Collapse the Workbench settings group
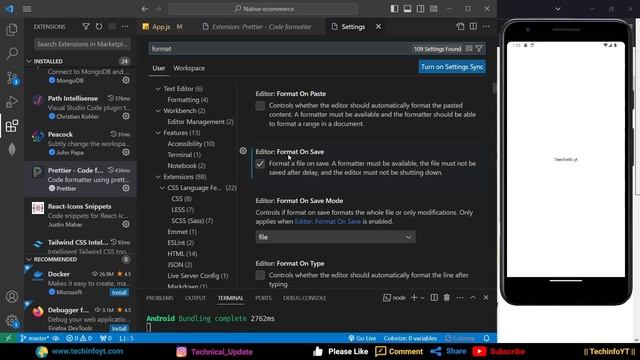The image size is (640, 360). [158, 111]
